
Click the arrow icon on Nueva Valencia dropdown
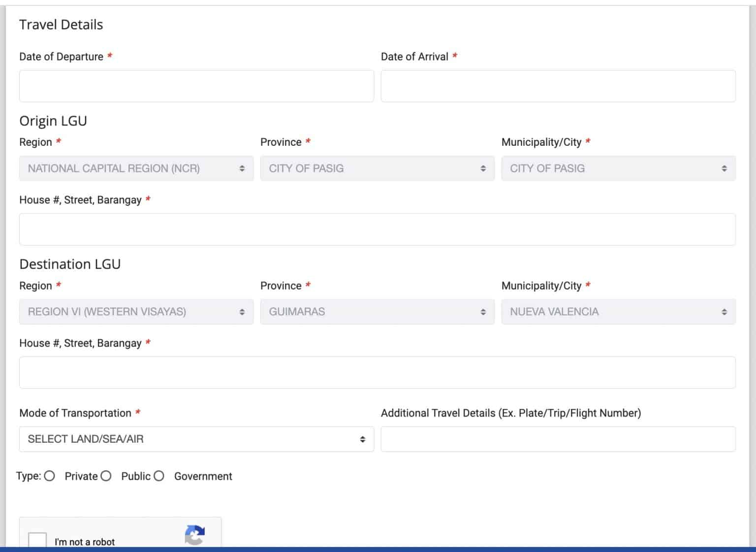[724, 312]
